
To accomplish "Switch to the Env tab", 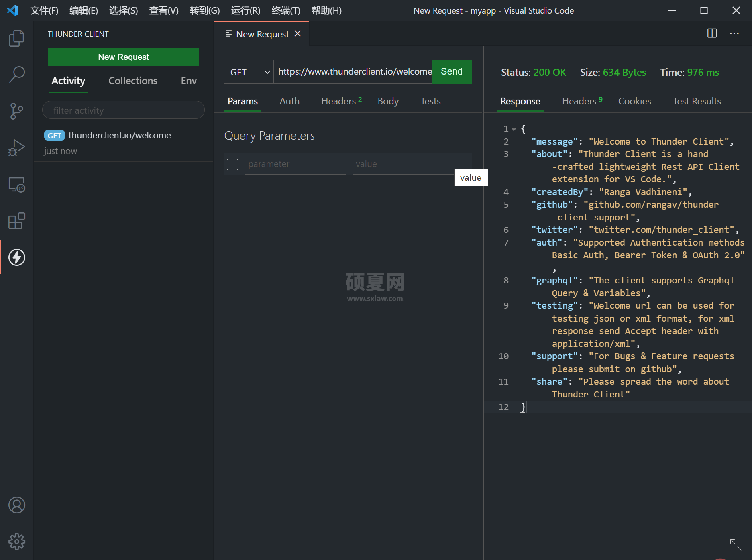I will pyautogui.click(x=189, y=81).
